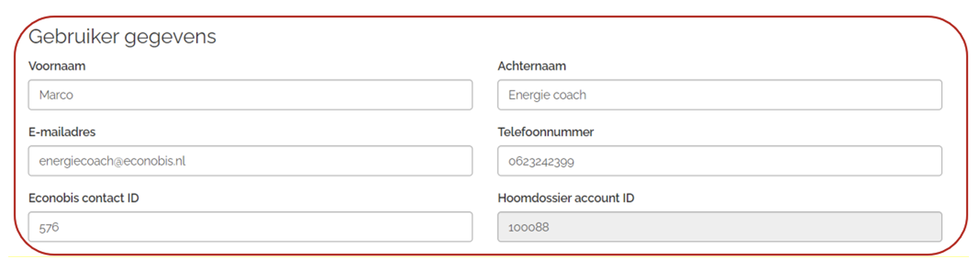Viewport: 980px width, 268px height.
Task: Place cursor in phone number 0623242399
Action: point(541,162)
